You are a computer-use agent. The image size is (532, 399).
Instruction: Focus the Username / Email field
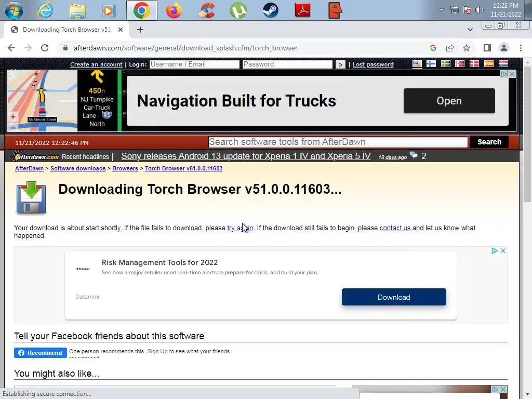[x=194, y=64]
